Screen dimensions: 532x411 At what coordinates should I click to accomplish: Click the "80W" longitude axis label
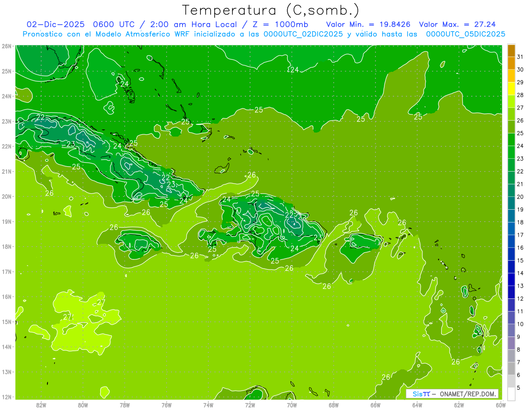(83, 405)
